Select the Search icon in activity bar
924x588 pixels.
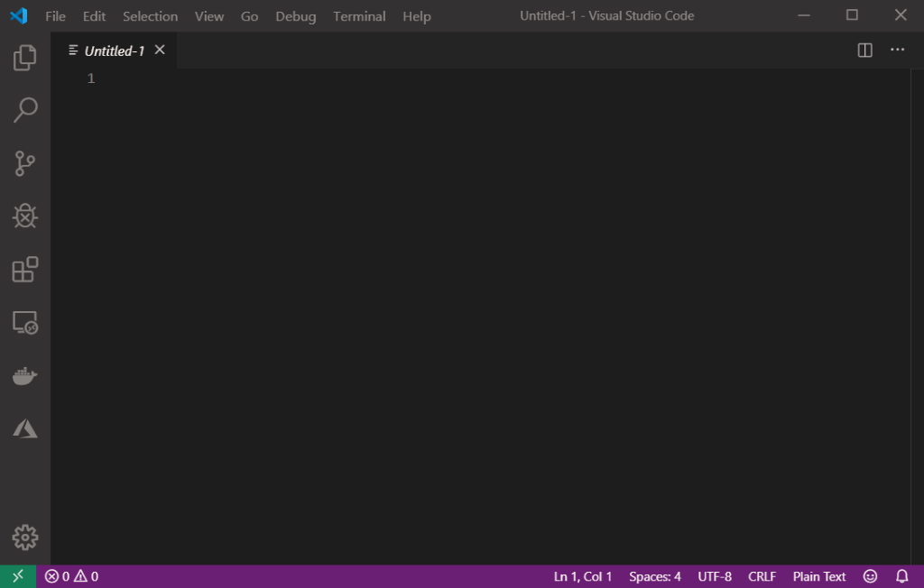[24, 109]
